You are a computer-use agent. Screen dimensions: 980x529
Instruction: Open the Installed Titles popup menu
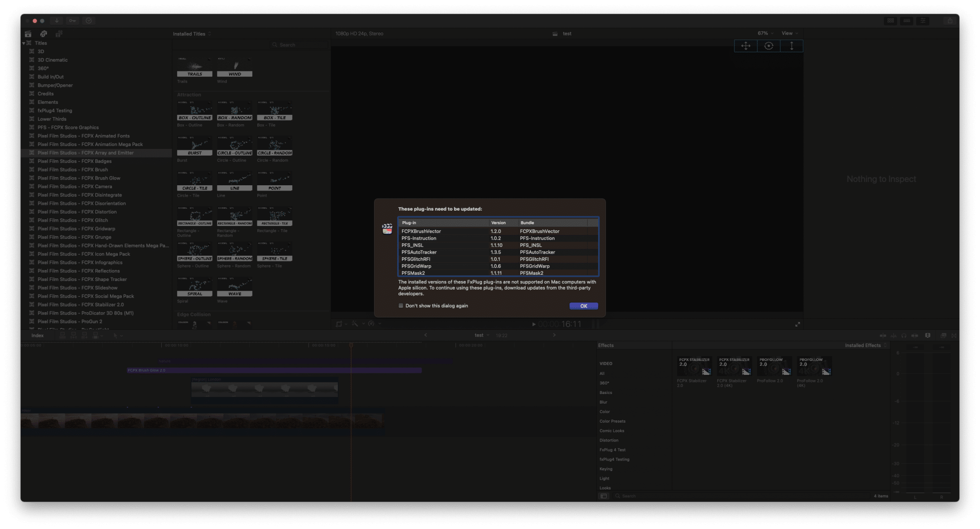192,34
